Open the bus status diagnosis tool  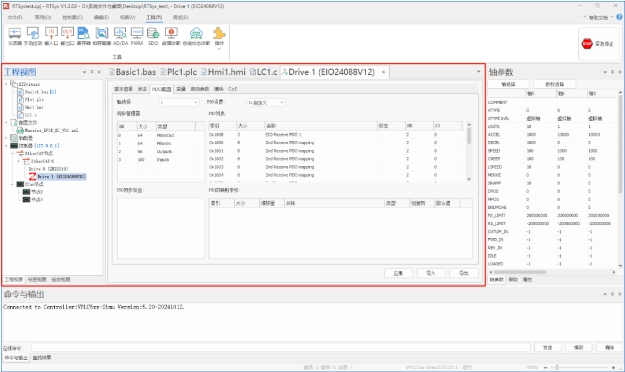[x=196, y=36]
